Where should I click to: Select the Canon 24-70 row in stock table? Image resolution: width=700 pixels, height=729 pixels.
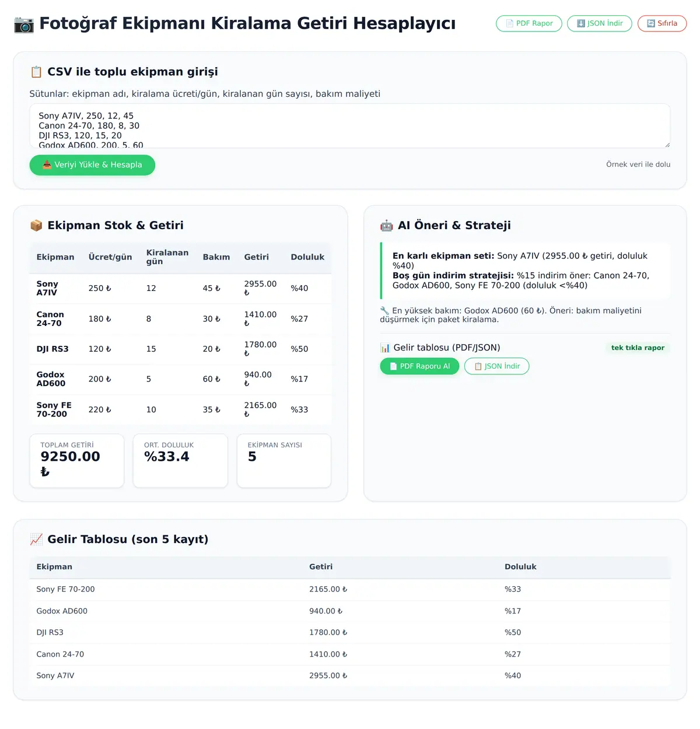click(180, 319)
